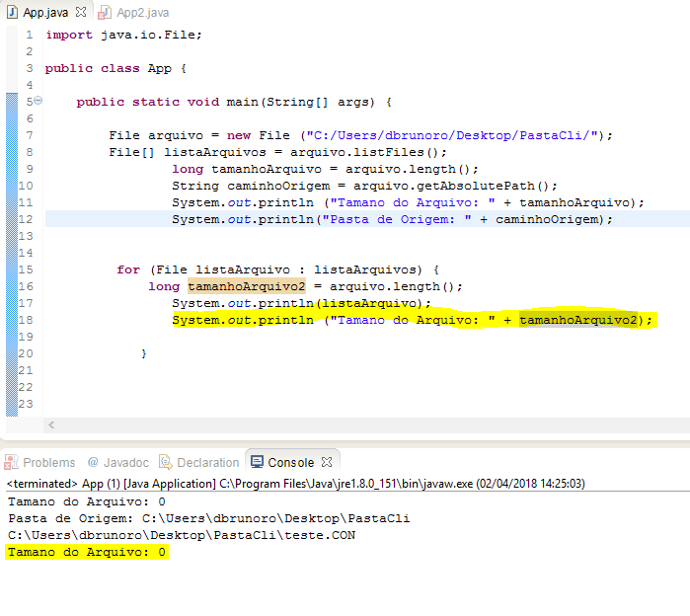690x616 pixels.
Task: Click console line ending in 'teste.CON'
Action: click(x=182, y=535)
